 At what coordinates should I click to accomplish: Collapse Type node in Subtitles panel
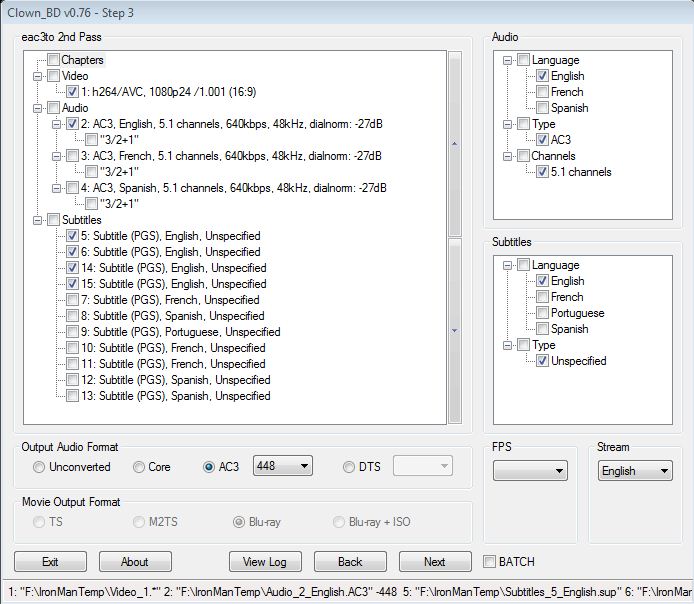click(508, 345)
